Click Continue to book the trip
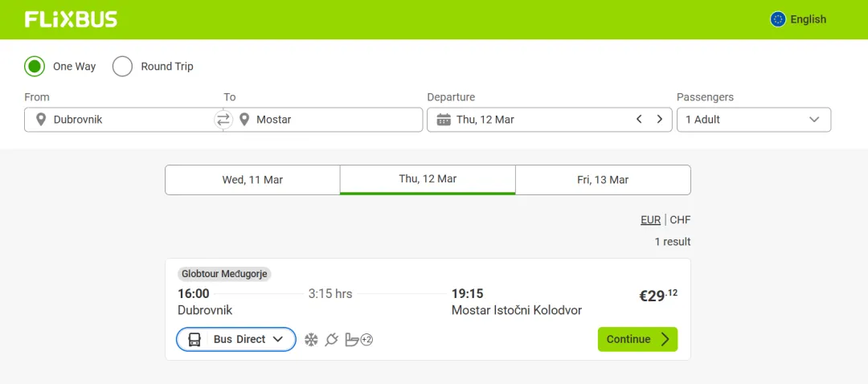This screenshot has height=384, width=868. (x=637, y=339)
